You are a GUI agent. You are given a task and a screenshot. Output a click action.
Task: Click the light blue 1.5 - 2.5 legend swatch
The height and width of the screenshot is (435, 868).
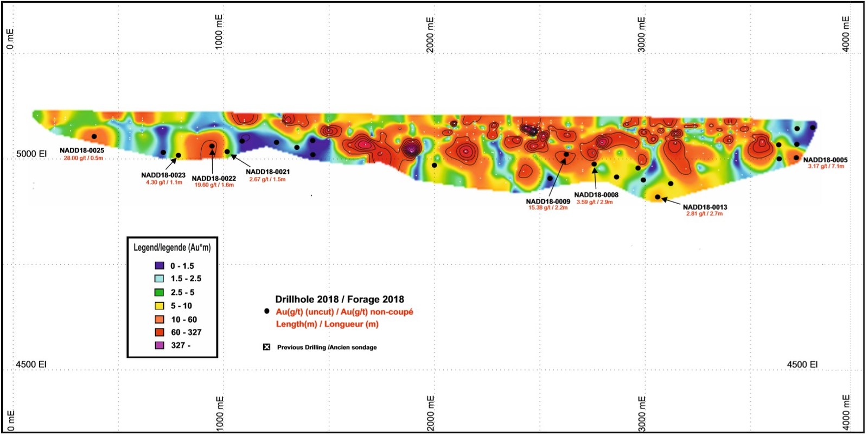click(x=159, y=279)
